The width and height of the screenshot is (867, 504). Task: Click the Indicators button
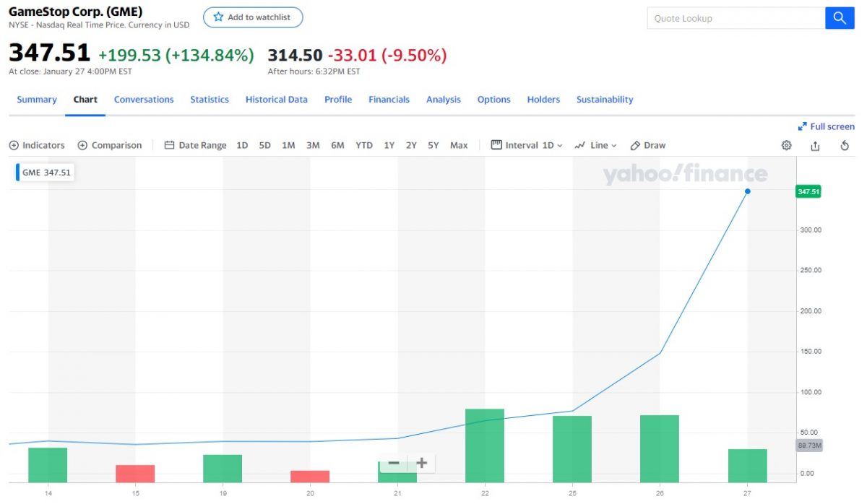[x=37, y=145]
